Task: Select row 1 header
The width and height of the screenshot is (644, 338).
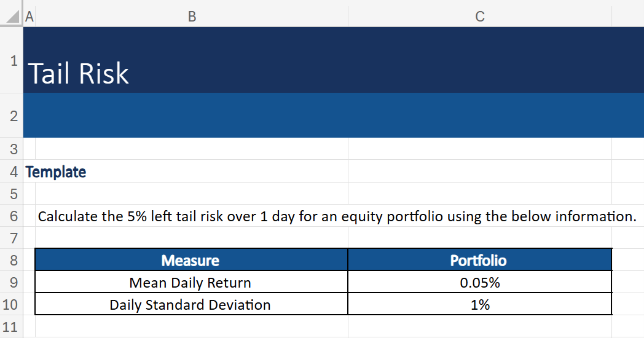Action: (12, 60)
